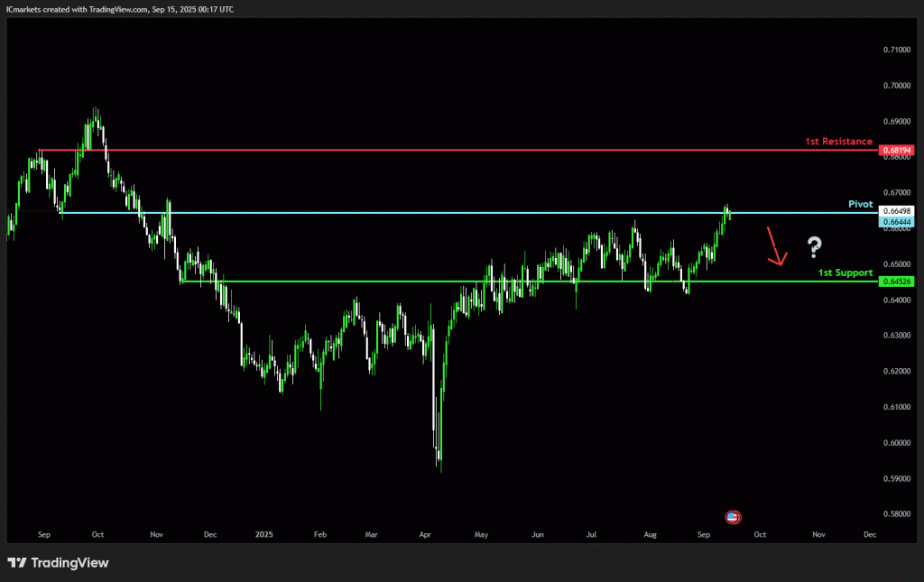Viewport: 924px width, 582px height.
Task: Click the 0.70000 price axis label
Action: coord(897,86)
